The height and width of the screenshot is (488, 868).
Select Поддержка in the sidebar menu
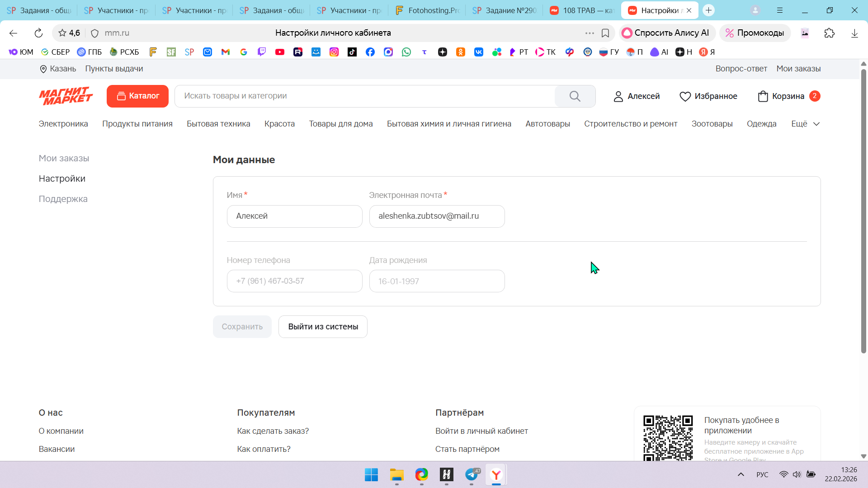pos(63,199)
